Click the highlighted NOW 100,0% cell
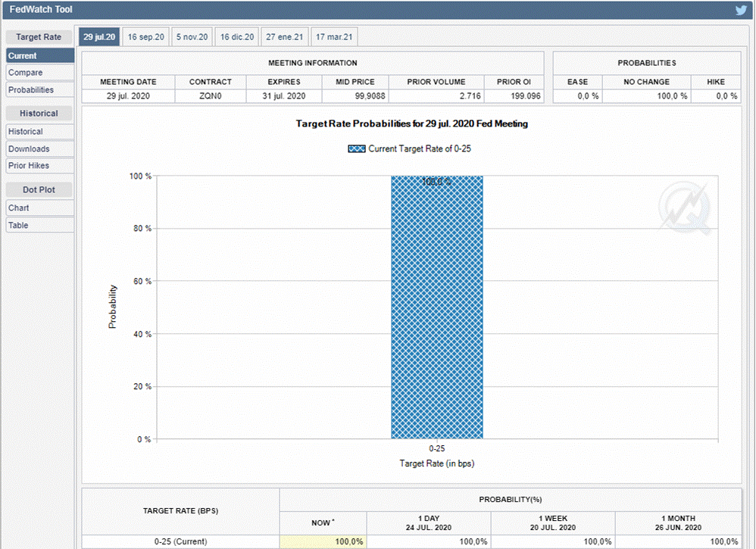The image size is (756, 549). (x=323, y=541)
